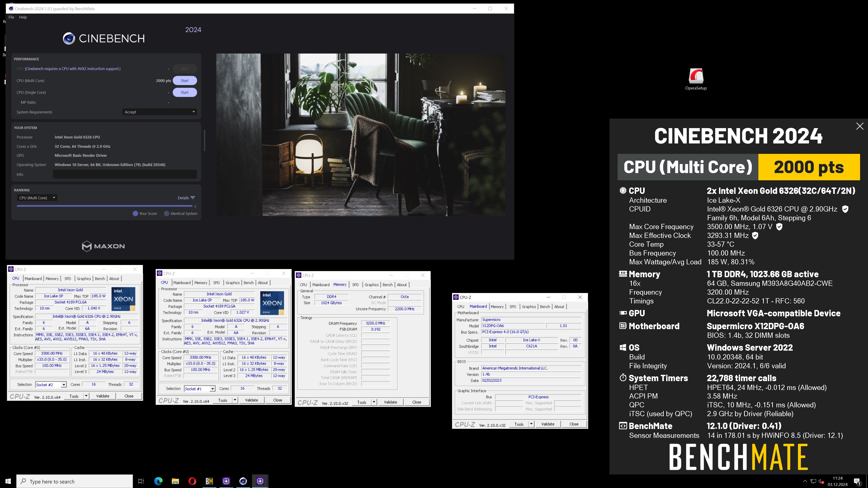
Task: Open BenchMate app from taskbar
Action: point(209,481)
